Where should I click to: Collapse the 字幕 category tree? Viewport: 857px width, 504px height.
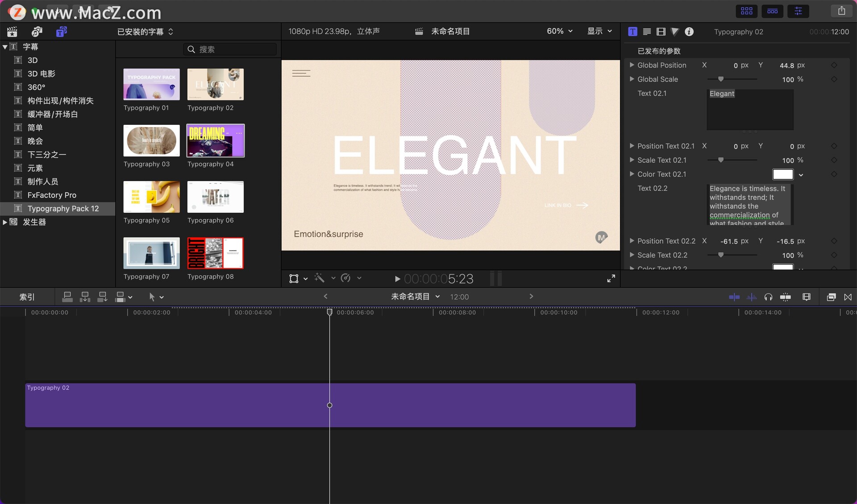pyautogui.click(x=5, y=47)
